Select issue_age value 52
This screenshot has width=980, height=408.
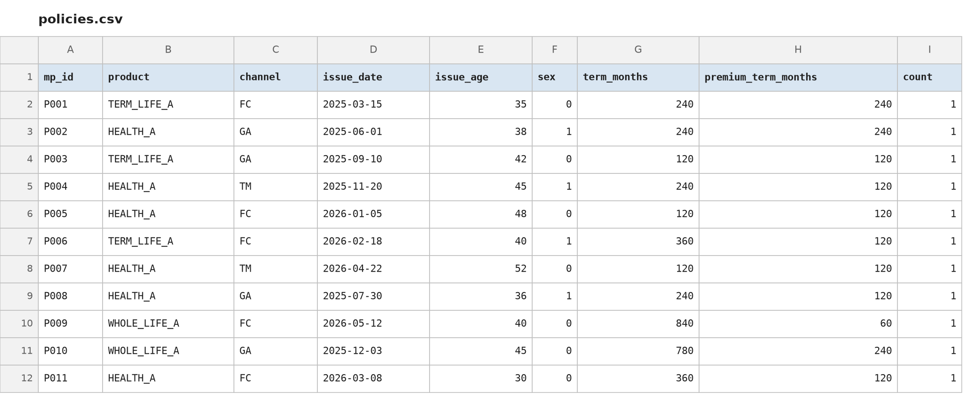click(x=481, y=269)
